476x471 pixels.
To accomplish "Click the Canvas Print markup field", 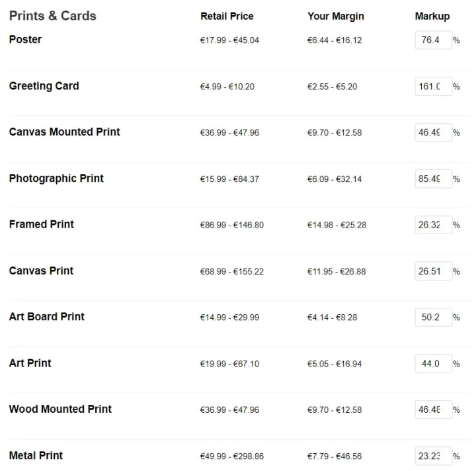I will (x=433, y=271).
